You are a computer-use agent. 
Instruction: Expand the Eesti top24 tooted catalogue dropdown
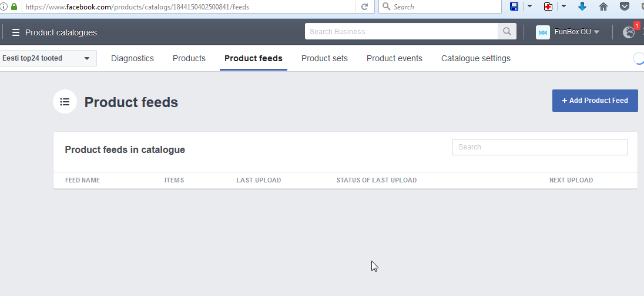(48, 58)
